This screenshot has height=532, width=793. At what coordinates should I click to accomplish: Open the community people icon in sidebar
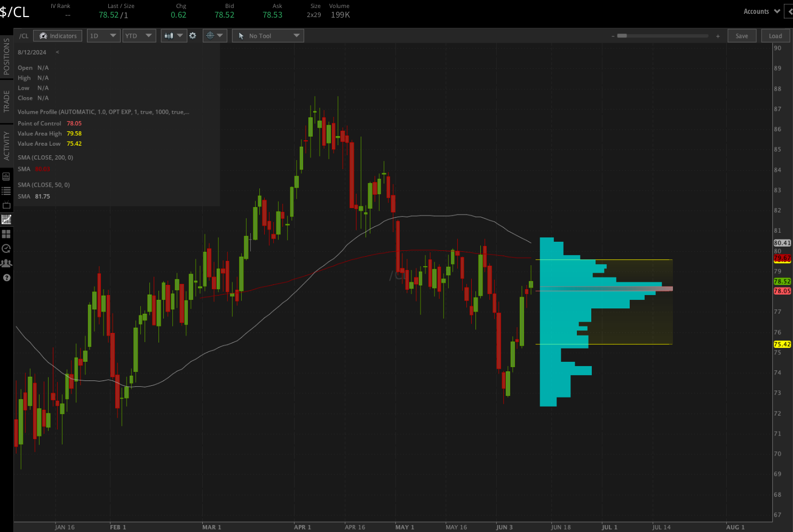pyautogui.click(x=6, y=263)
